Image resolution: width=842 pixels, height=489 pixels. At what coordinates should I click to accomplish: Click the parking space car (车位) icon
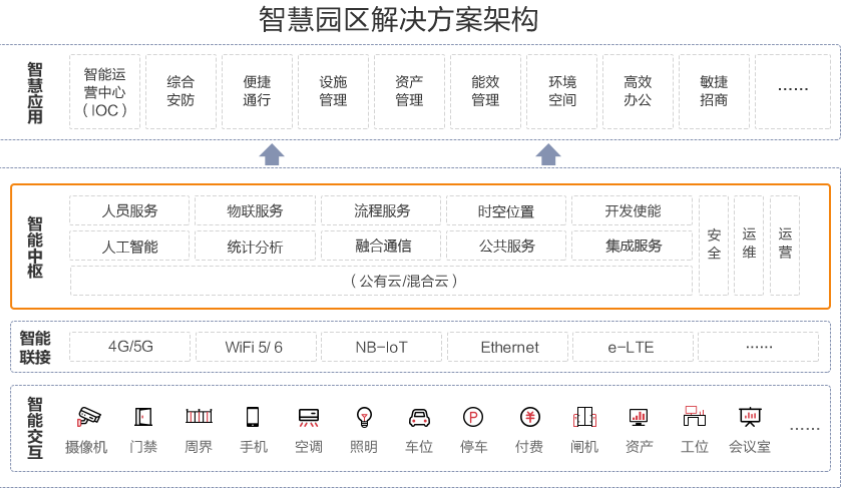pos(419,416)
